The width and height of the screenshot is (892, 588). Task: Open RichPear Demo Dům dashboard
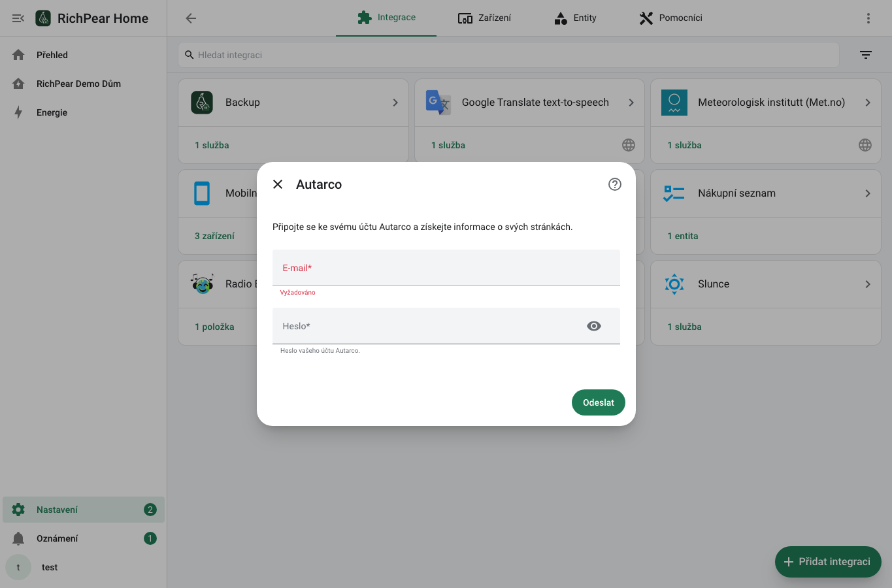point(84,84)
